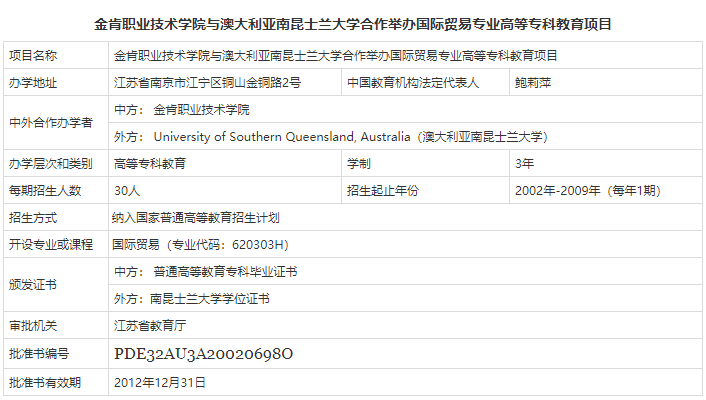Select the 批准书编号 label
The width and height of the screenshot is (706, 400).
[x=39, y=354]
